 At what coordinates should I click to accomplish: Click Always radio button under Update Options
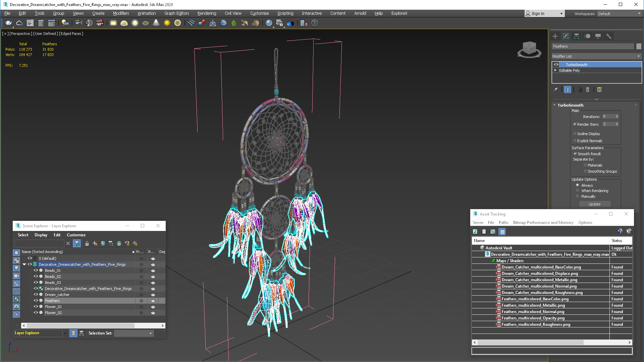pos(578,185)
